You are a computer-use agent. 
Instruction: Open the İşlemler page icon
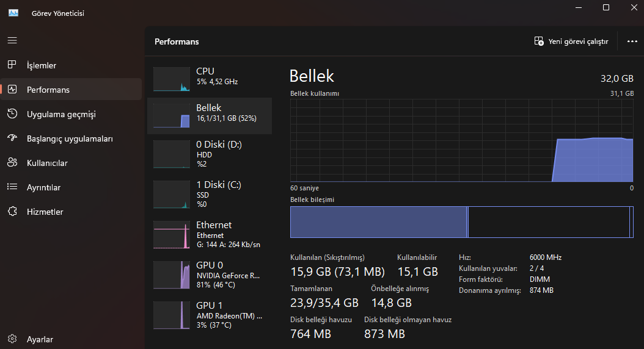12,65
